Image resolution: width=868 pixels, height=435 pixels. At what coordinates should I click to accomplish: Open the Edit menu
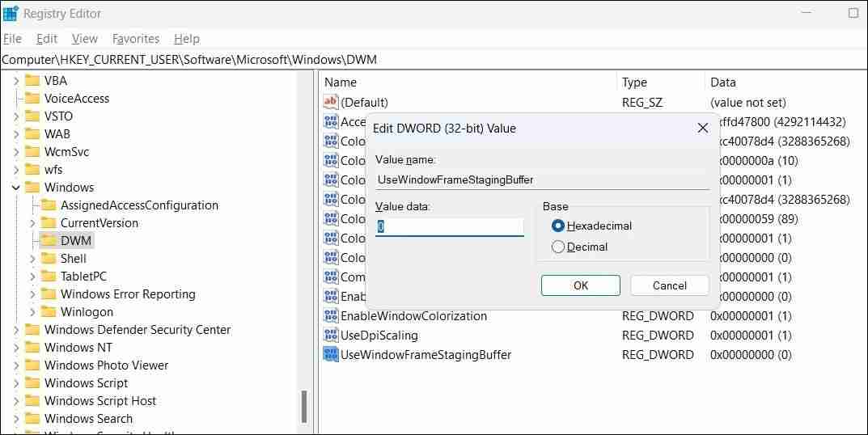(47, 38)
